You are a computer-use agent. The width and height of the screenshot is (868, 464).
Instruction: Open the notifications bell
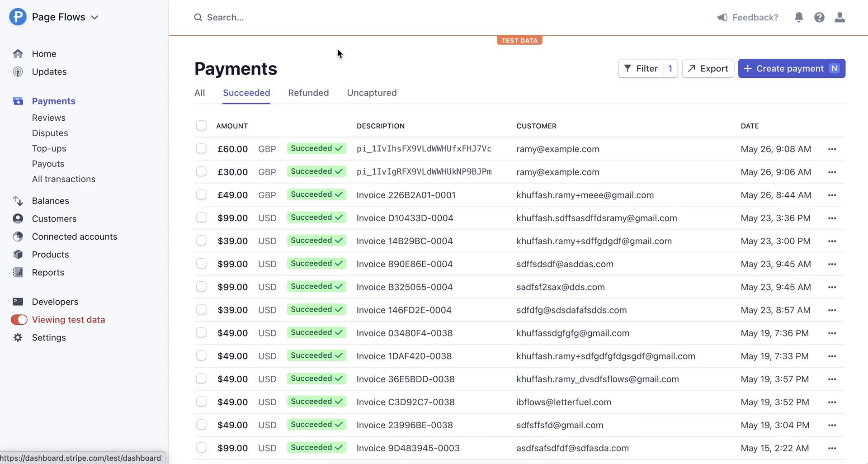(799, 17)
